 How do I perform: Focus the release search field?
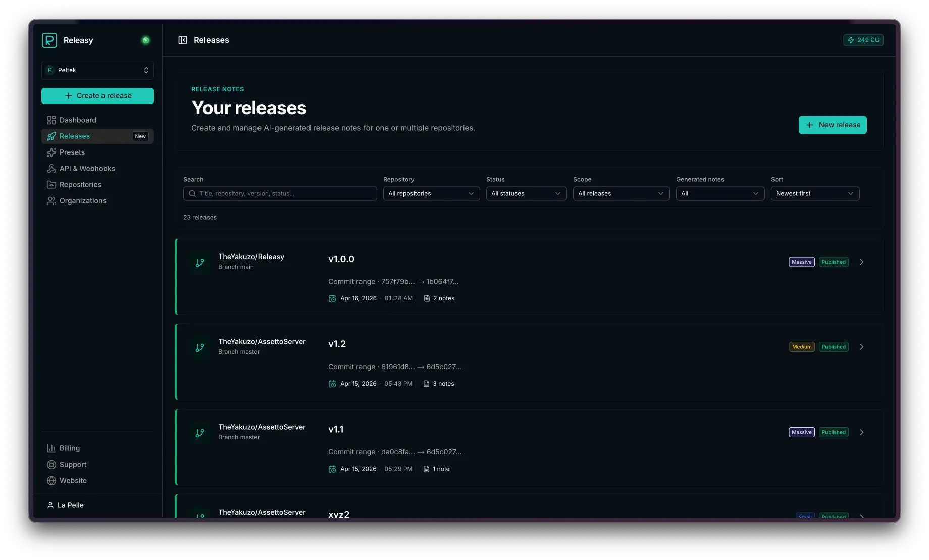tap(280, 194)
